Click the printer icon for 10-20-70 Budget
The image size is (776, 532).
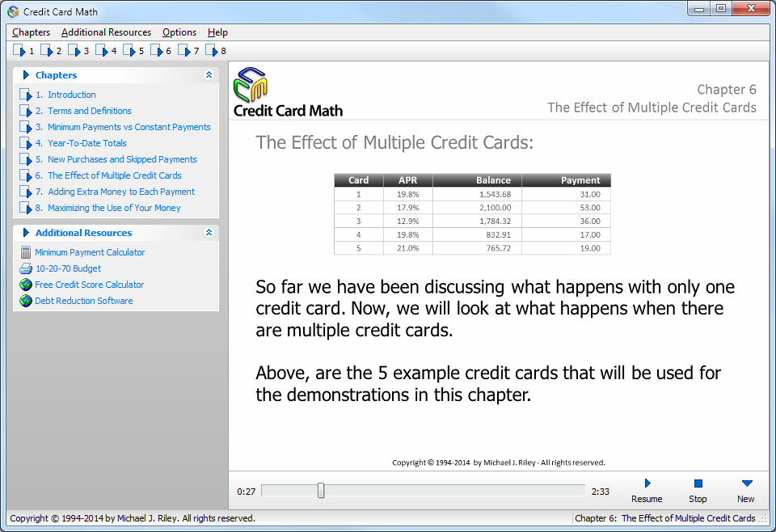[26, 268]
